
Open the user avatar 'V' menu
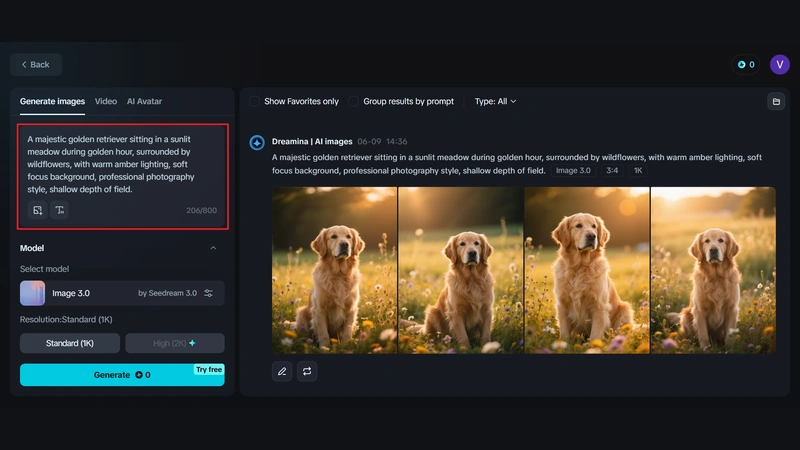coord(780,65)
